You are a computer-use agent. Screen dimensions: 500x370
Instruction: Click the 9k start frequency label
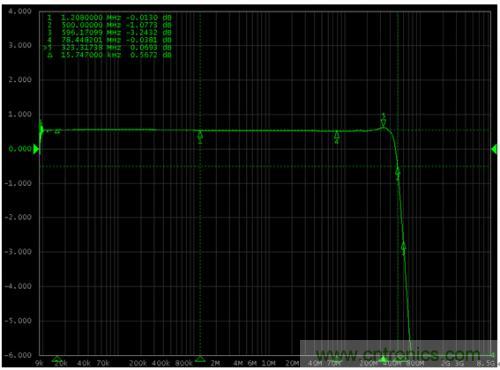pos(39,363)
